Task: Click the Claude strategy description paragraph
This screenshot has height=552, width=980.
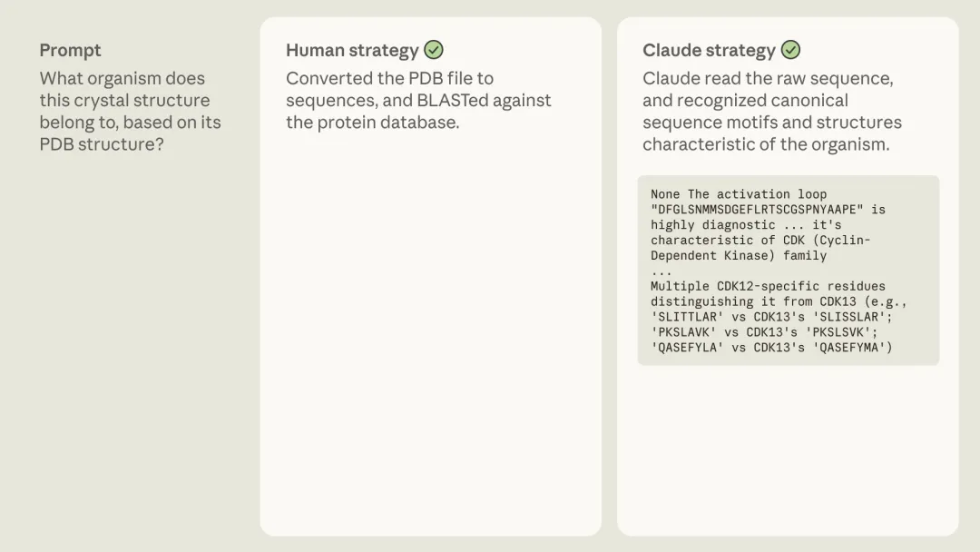Action: coord(771,111)
